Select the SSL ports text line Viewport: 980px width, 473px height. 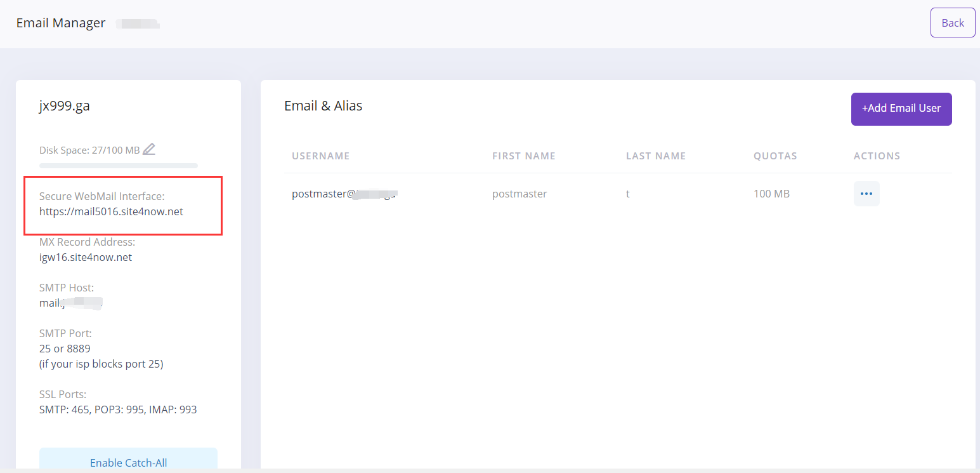[118, 410]
